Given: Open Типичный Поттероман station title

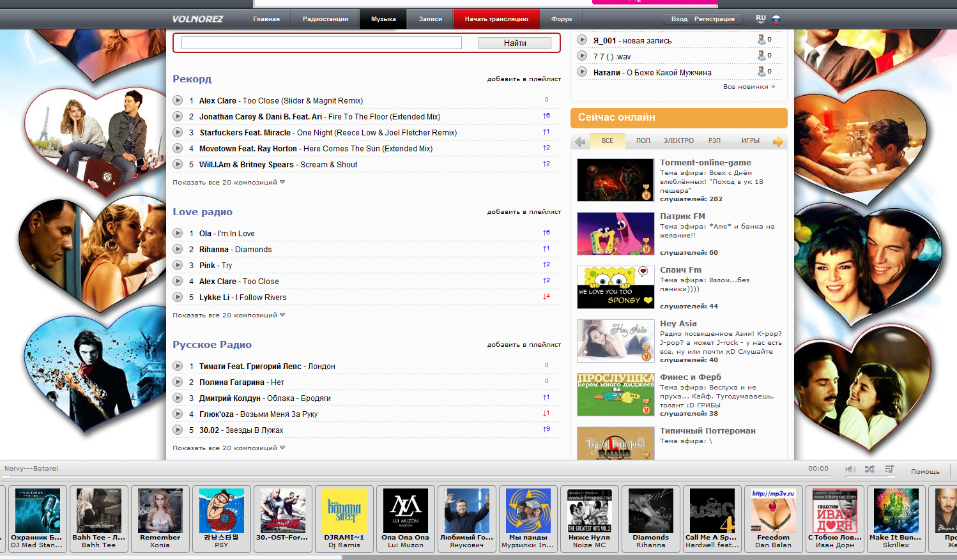Looking at the screenshot, I should [x=708, y=431].
